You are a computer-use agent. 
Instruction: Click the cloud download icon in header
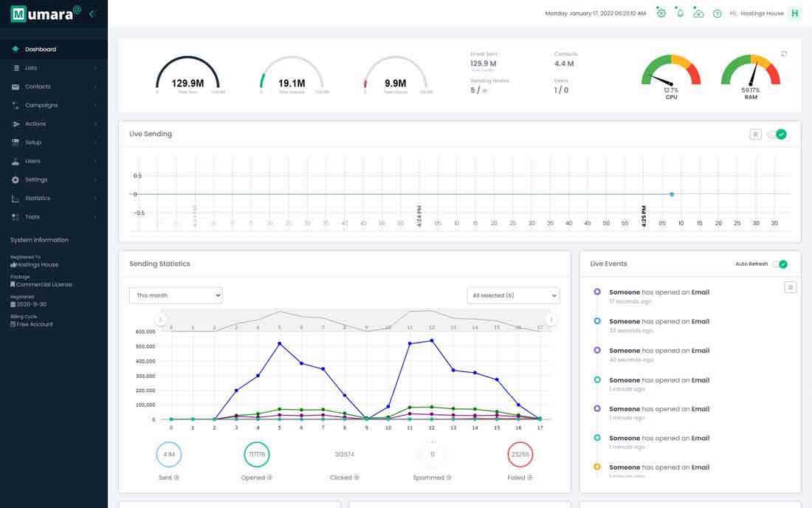pyautogui.click(x=698, y=13)
